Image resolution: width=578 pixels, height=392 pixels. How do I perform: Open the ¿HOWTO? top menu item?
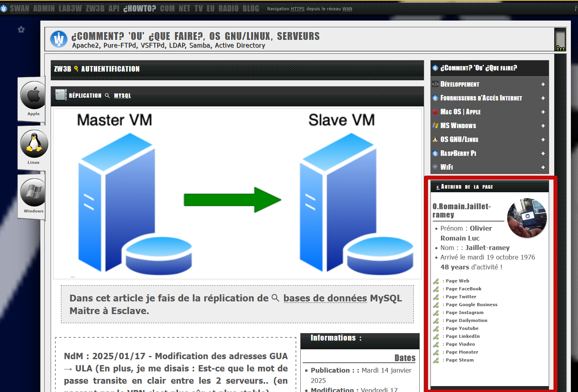[x=140, y=8]
